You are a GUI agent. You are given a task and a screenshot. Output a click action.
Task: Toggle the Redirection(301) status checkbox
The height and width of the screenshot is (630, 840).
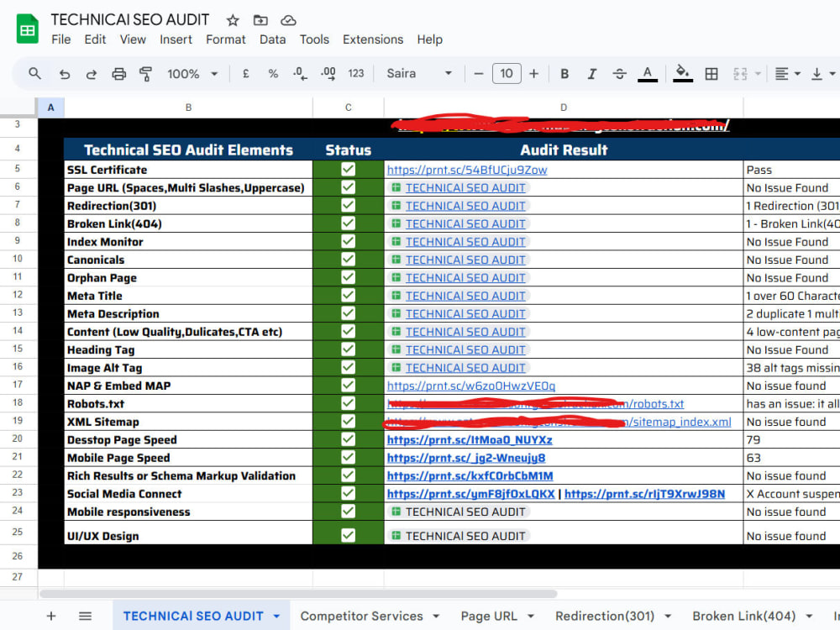point(349,205)
